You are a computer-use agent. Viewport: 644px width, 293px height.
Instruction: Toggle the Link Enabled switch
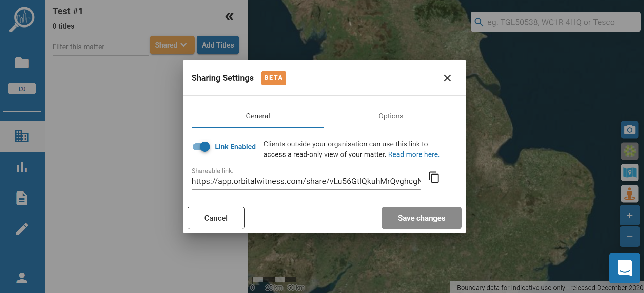[x=201, y=147]
